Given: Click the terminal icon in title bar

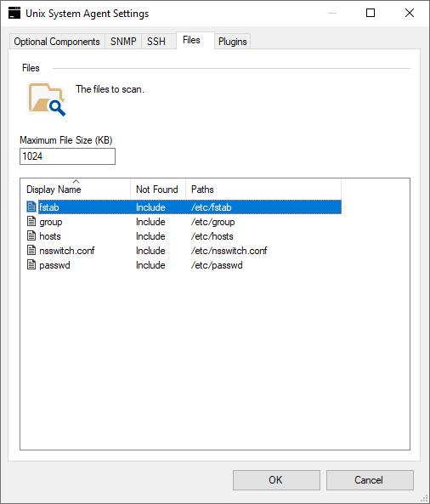Looking at the screenshot, I should [x=14, y=14].
